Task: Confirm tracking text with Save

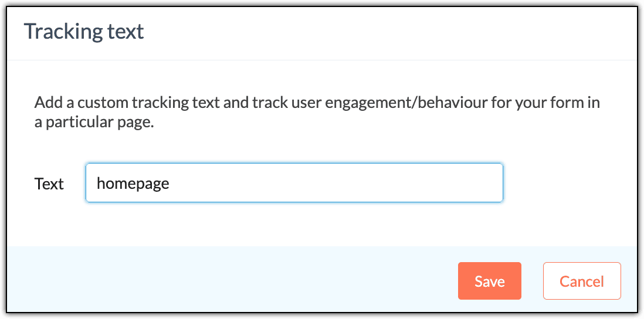Action: pyautogui.click(x=489, y=281)
